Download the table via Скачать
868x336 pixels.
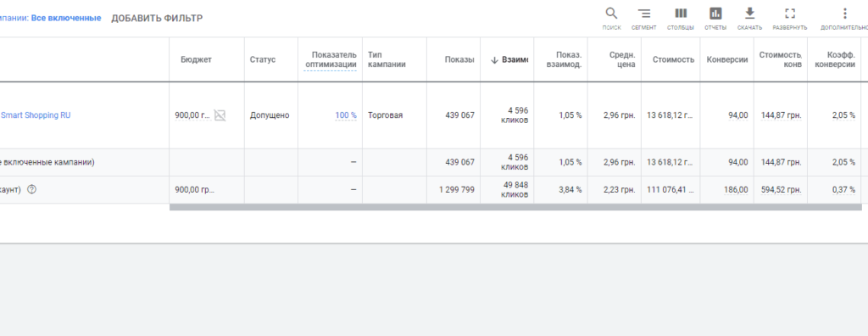pyautogui.click(x=749, y=19)
